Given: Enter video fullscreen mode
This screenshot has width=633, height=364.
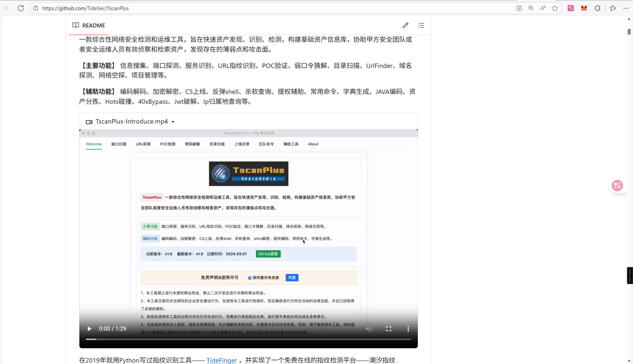Looking at the screenshot, I should [389, 329].
